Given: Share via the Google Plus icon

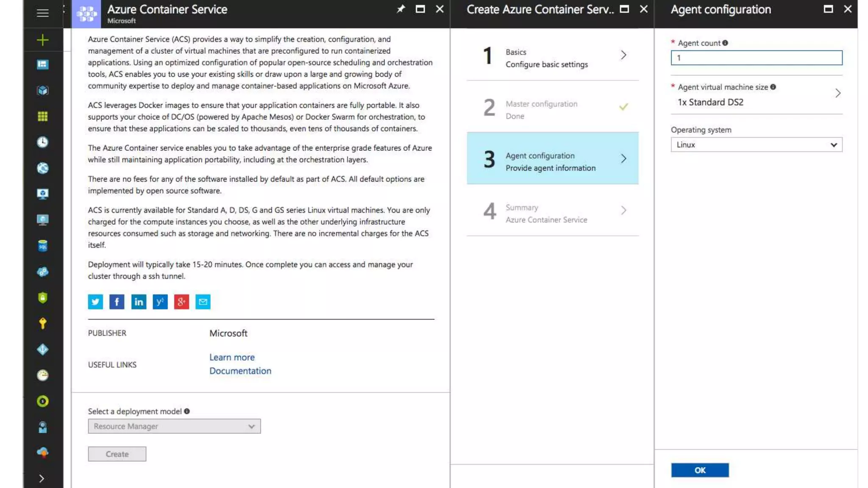Looking at the screenshot, I should pyautogui.click(x=181, y=302).
